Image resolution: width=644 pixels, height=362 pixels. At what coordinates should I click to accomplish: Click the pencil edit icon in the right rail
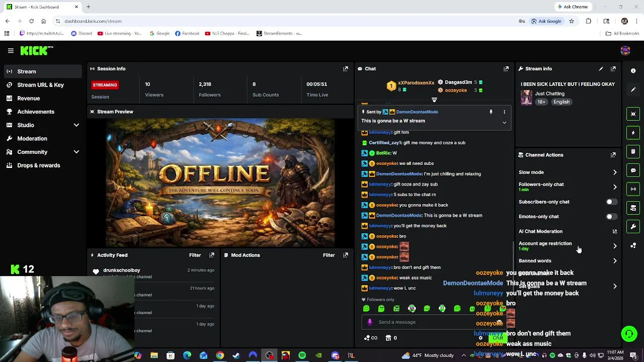[x=633, y=89]
